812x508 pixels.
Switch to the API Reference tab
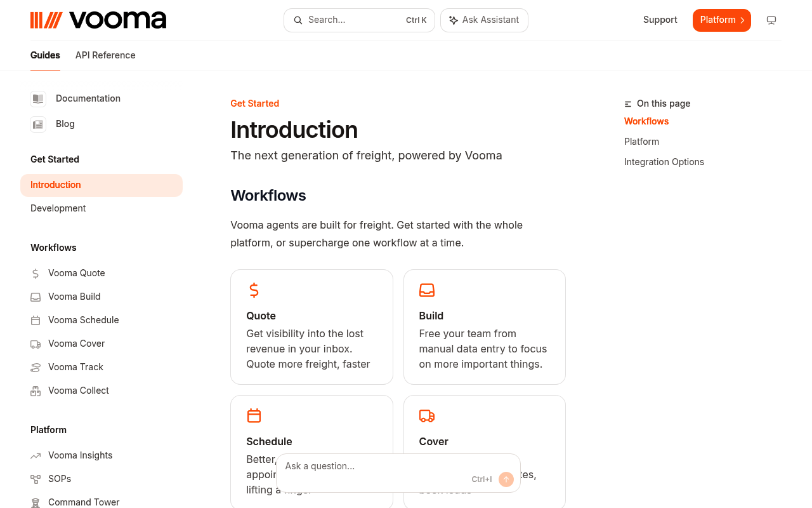point(105,55)
